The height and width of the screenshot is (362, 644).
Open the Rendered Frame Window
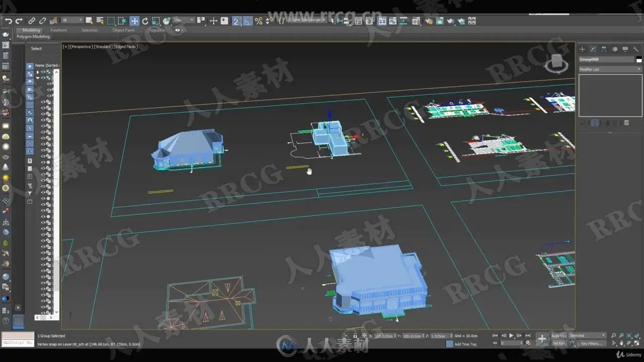click(x=440, y=21)
